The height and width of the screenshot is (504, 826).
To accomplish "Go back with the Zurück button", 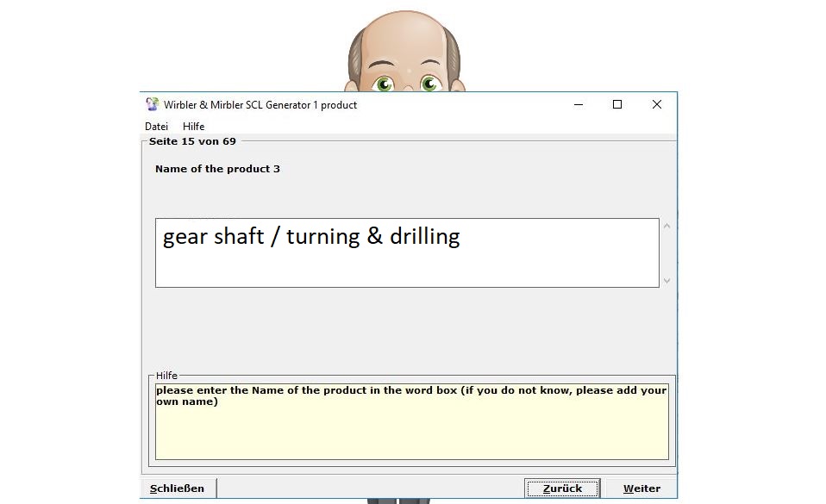I will [x=562, y=488].
